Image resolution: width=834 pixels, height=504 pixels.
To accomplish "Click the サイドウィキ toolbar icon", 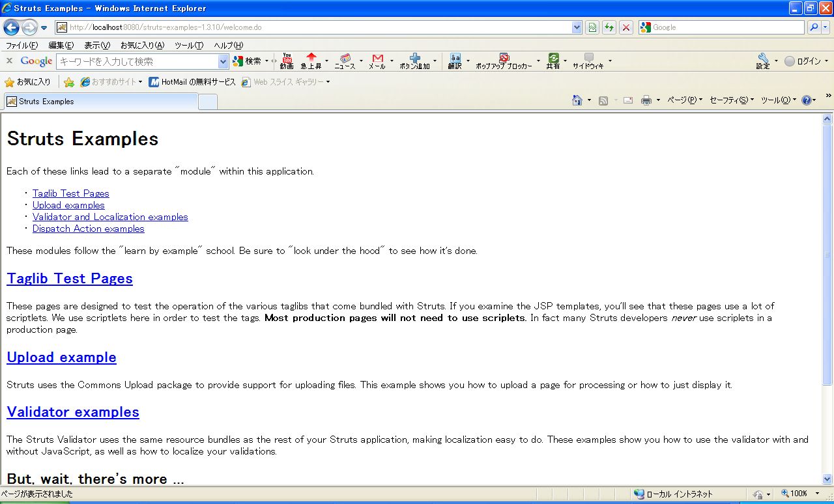I will point(588,61).
